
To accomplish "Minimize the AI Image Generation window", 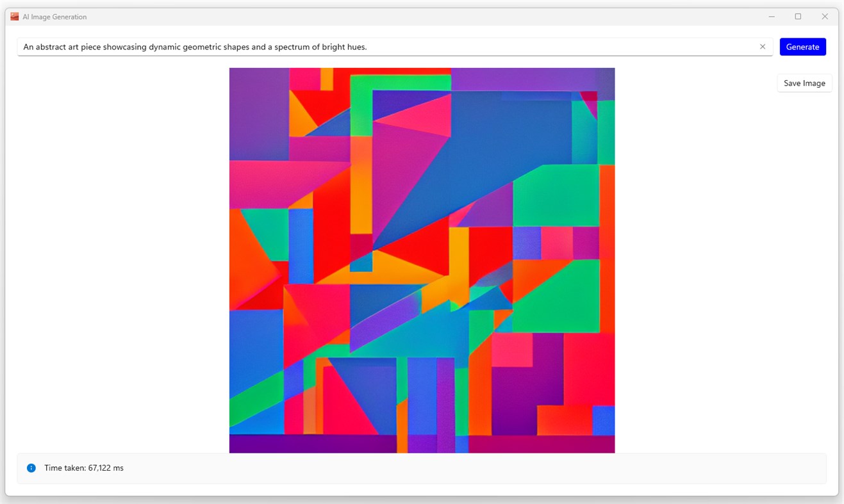I will (772, 16).
